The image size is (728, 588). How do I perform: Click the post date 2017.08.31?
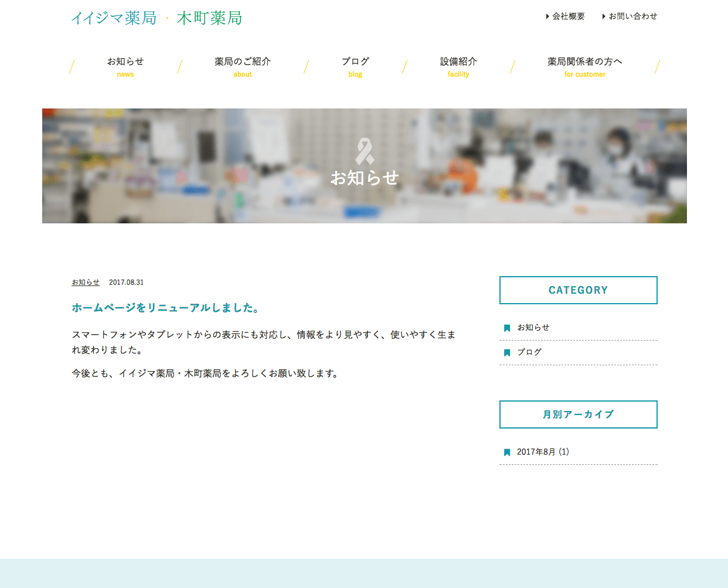tap(127, 283)
